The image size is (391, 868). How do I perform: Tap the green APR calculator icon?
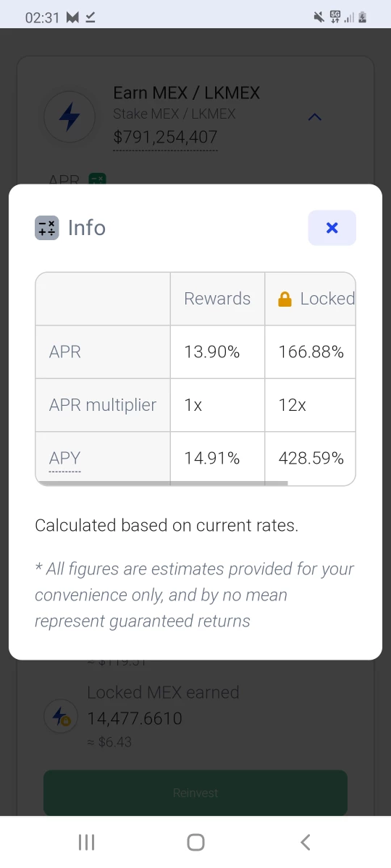[x=97, y=178]
